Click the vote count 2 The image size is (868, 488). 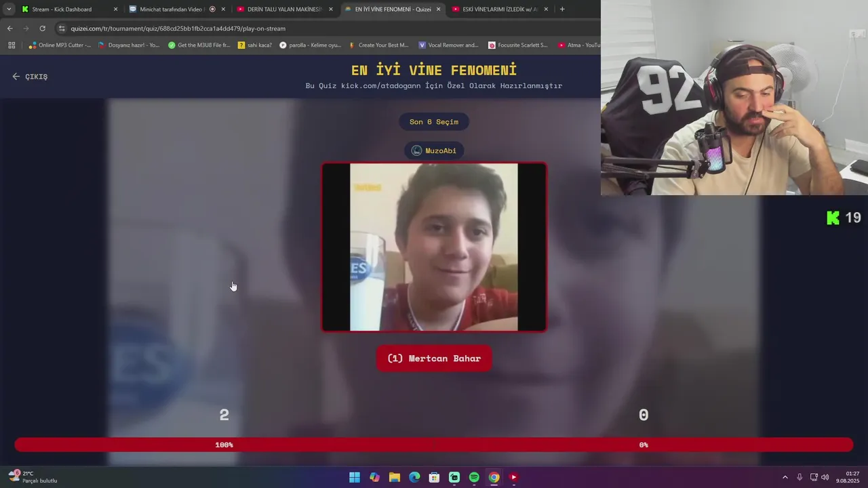pyautogui.click(x=224, y=415)
